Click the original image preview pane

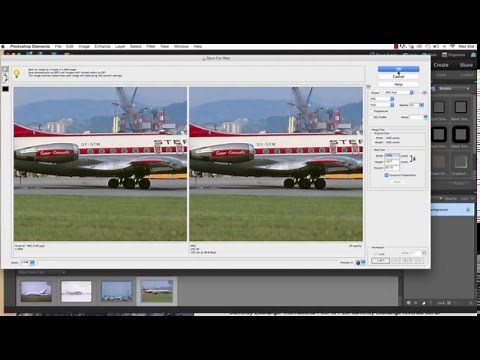[x=100, y=164]
